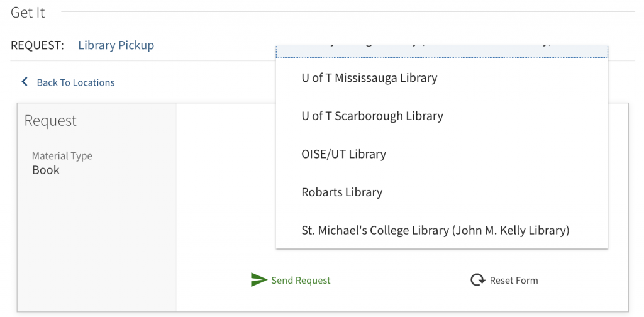
Task: Select Robarts Library pickup location
Action: pos(341,192)
